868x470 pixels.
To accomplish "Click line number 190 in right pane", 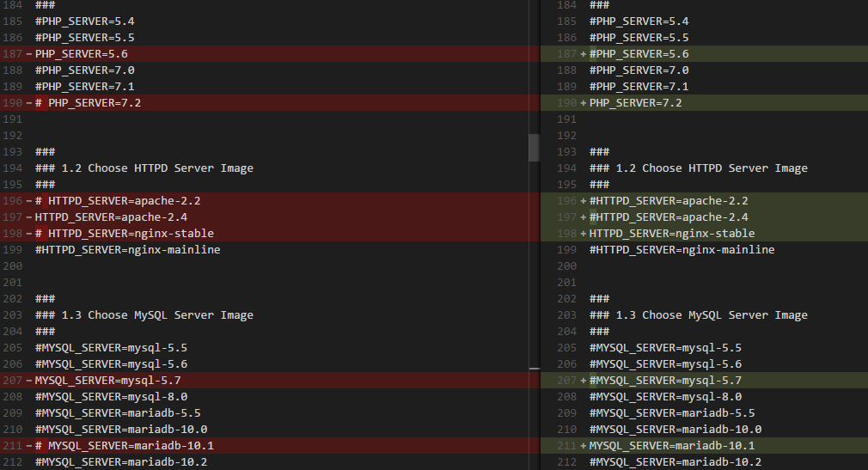I will click(567, 102).
